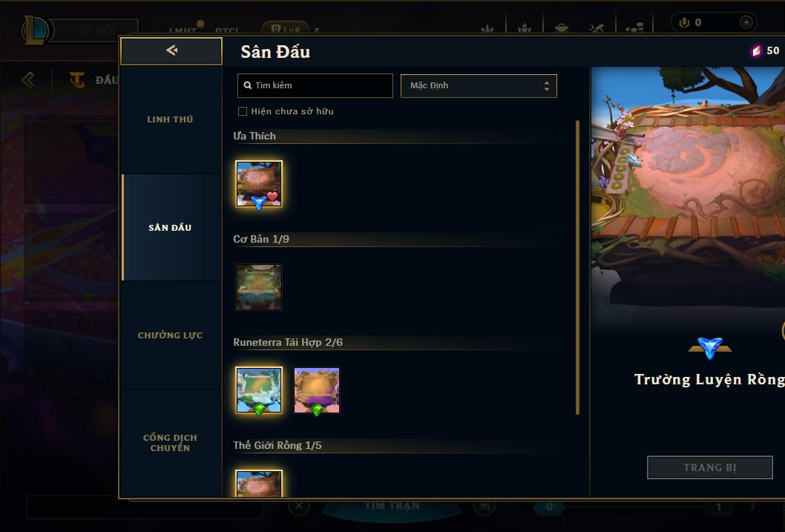The width and height of the screenshot is (785, 532).
Task: Toggle the Hiện chưa sở hữu checkbox
Action: coord(243,111)
